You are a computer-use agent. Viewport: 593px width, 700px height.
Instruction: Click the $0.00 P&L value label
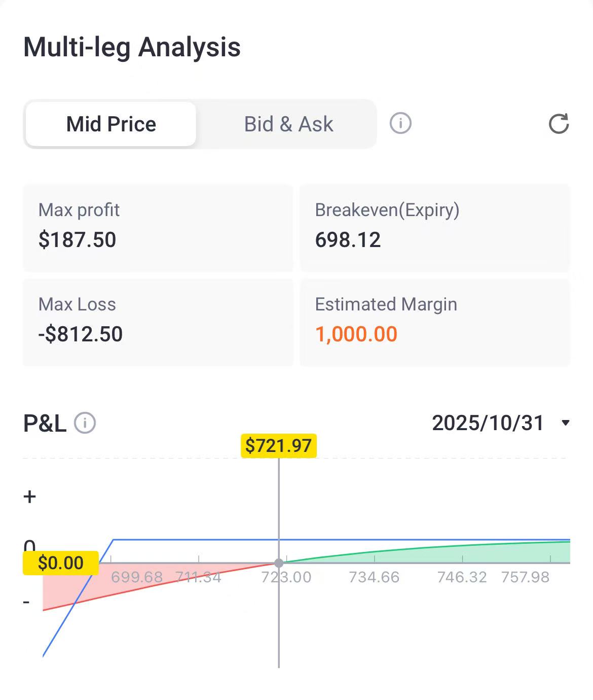click(x=61, y=563)
